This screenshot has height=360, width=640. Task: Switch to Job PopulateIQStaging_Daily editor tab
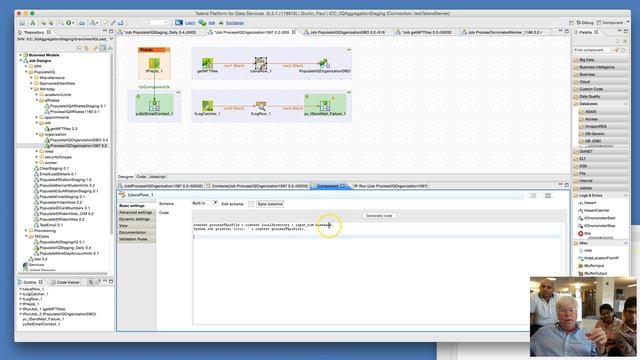click(157, 32)
